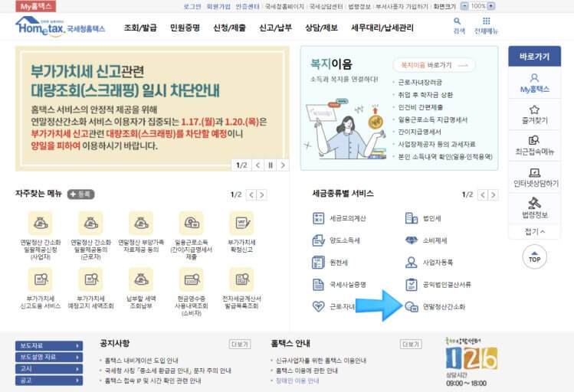The width and height of the screenshot is (574, 392).
Task: Click the TOP round button
Action: 534,256
